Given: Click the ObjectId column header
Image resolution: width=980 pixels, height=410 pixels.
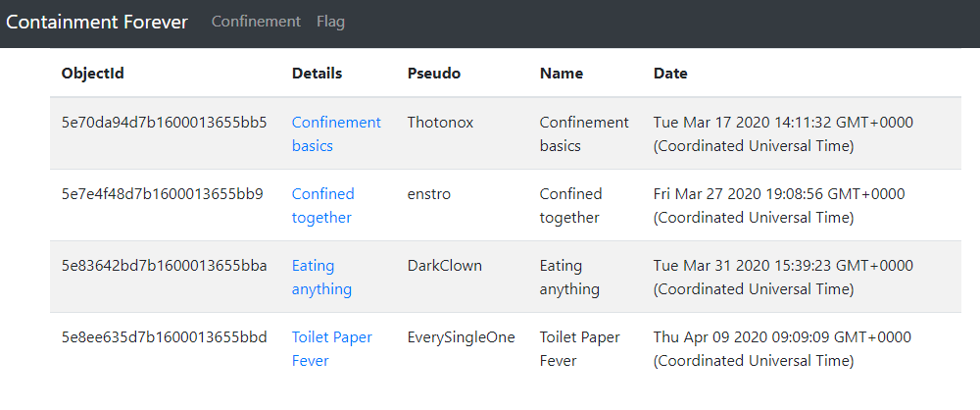Looking at the screenshot, I should [x=92, y=74].
